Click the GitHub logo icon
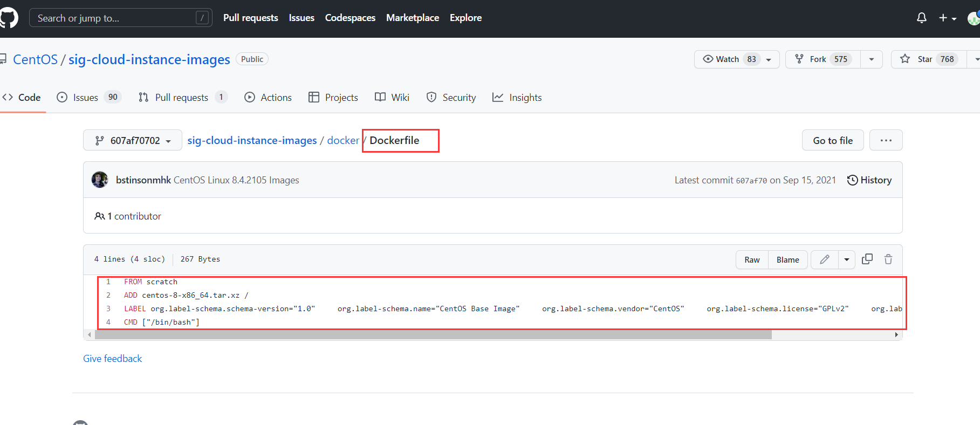Viewport: 980px width, 425px height. [8, 18]
